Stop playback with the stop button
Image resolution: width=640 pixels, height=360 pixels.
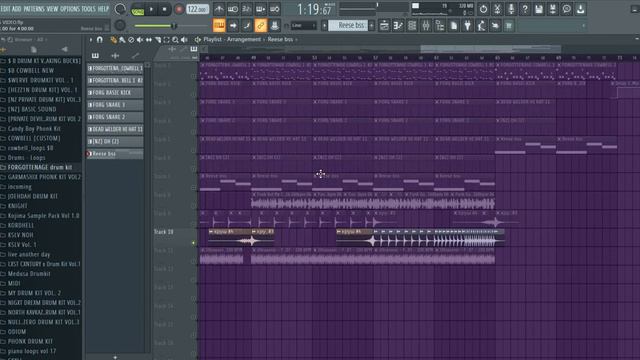(164, 9)
